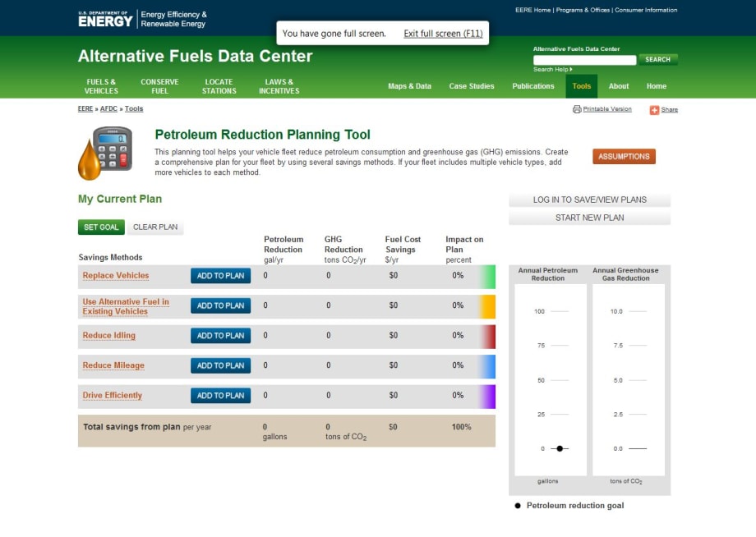Open the Conserve Fuel menu
This screenshot has height=537, width=756.
159,86
